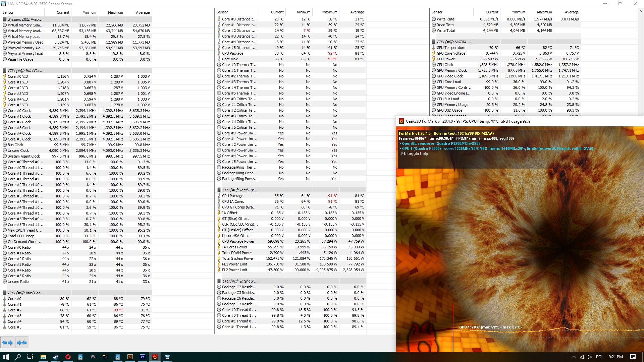The image size is (644, 362).
Task: Click Sensor column header in left panel
Action: point(22,12)
